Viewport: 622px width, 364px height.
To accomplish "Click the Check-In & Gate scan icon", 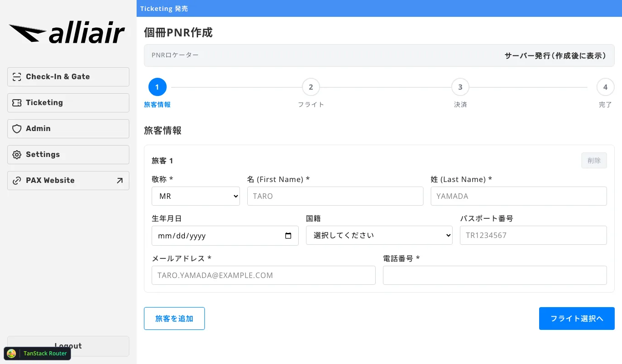I will tap(17, 77).
